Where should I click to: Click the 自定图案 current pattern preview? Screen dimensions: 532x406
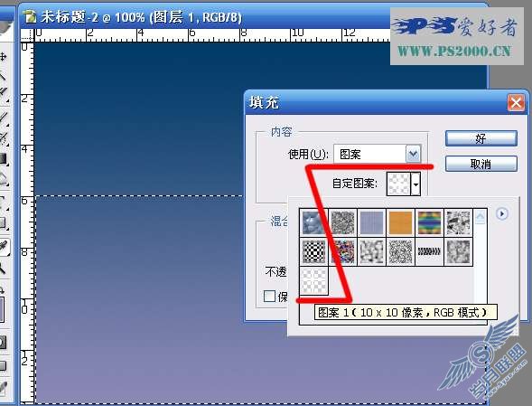point(398,184)
